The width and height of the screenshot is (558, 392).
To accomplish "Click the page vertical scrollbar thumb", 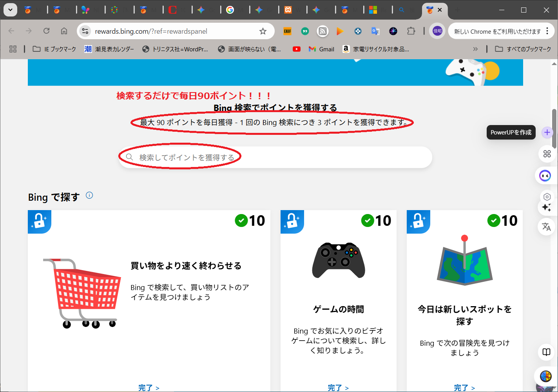I will [x=554, y=129].
